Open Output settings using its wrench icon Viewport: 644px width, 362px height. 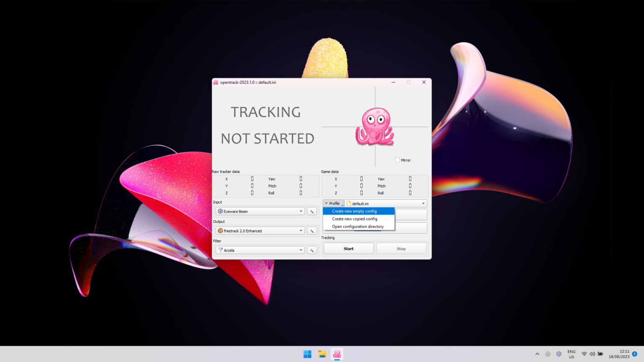312,230
